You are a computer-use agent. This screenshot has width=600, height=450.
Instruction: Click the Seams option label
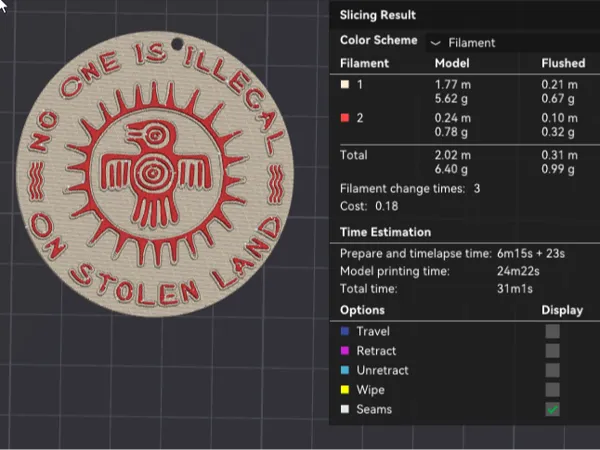tap(374, 409)
